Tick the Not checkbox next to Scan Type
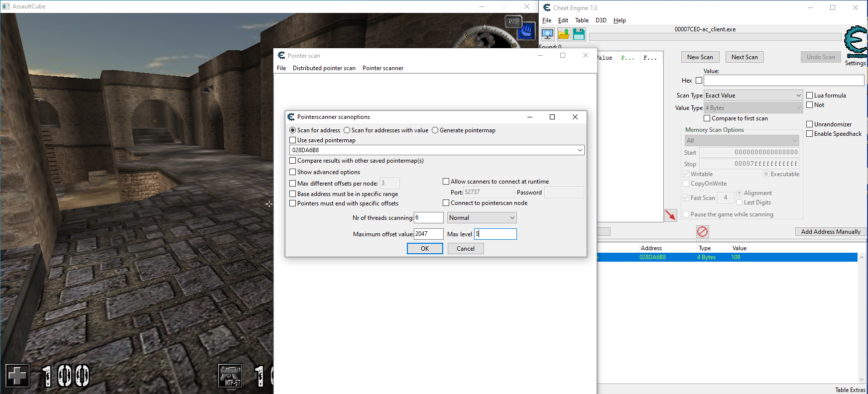 (x=810, y=105)
